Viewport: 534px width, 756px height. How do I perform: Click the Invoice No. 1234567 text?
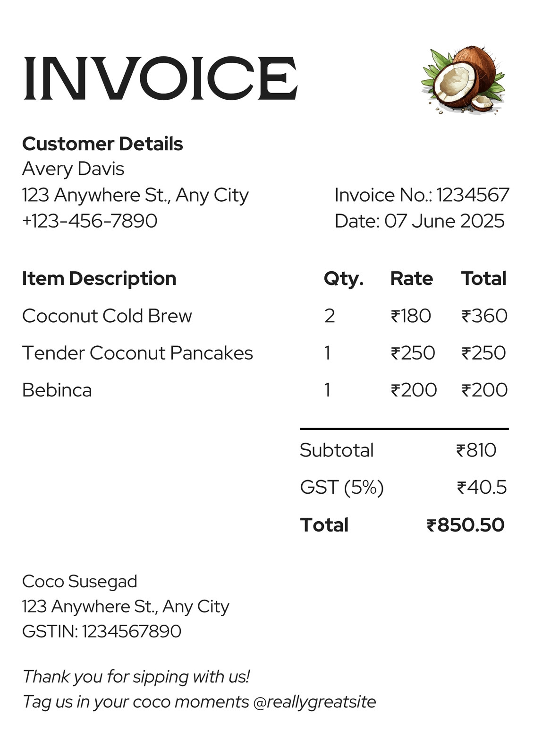click(422, 195)
